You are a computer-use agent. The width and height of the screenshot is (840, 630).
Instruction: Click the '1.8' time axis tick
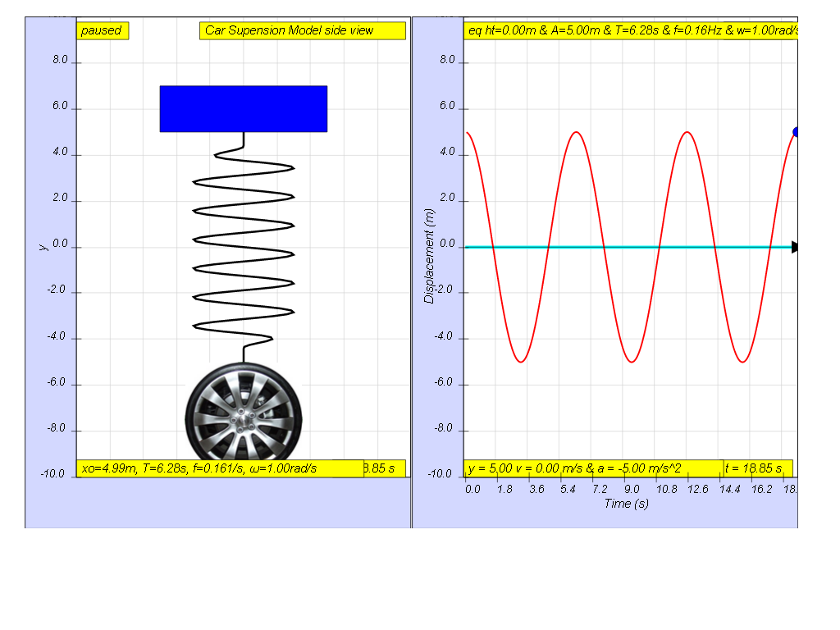[504, 489]
